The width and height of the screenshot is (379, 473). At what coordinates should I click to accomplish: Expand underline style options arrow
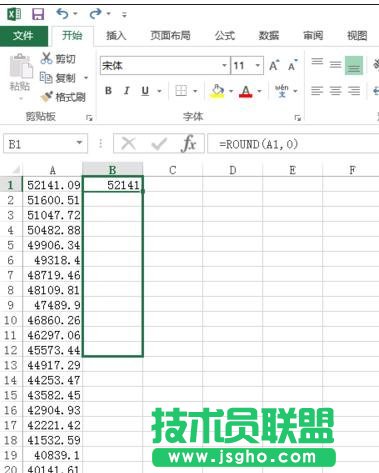click(159, 91)
